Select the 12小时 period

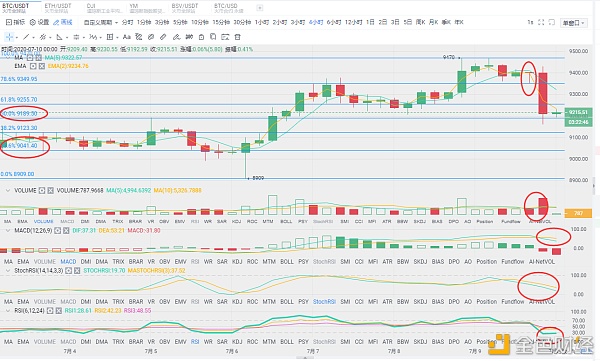pos(354,22)
